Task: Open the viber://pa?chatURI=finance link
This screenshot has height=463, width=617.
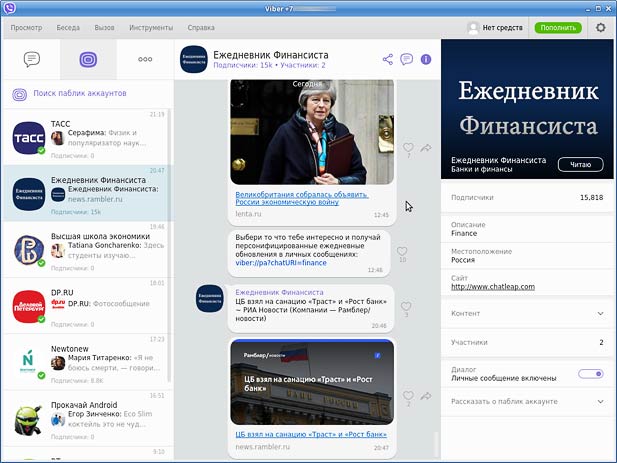Action: pos(281,263)
